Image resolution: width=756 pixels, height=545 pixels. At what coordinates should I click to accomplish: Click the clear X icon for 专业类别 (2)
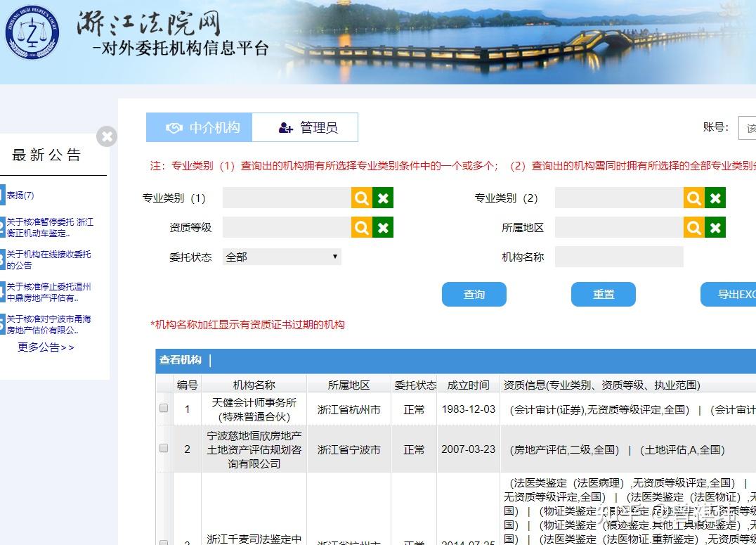[x=715, y=198]
